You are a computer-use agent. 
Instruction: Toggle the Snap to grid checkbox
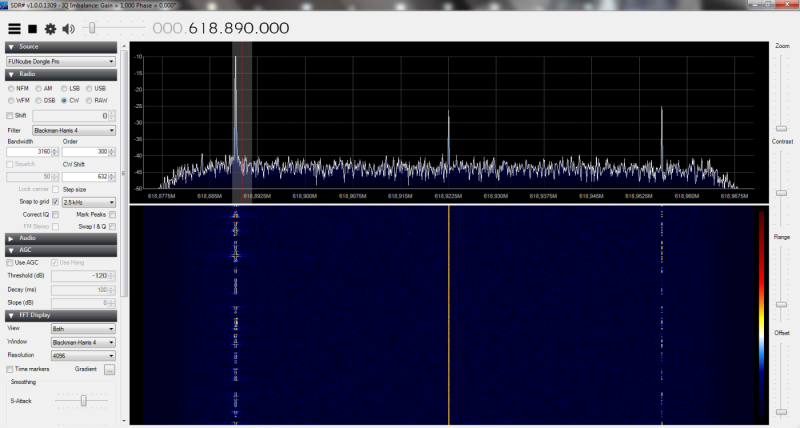click(x=55, y=202)
